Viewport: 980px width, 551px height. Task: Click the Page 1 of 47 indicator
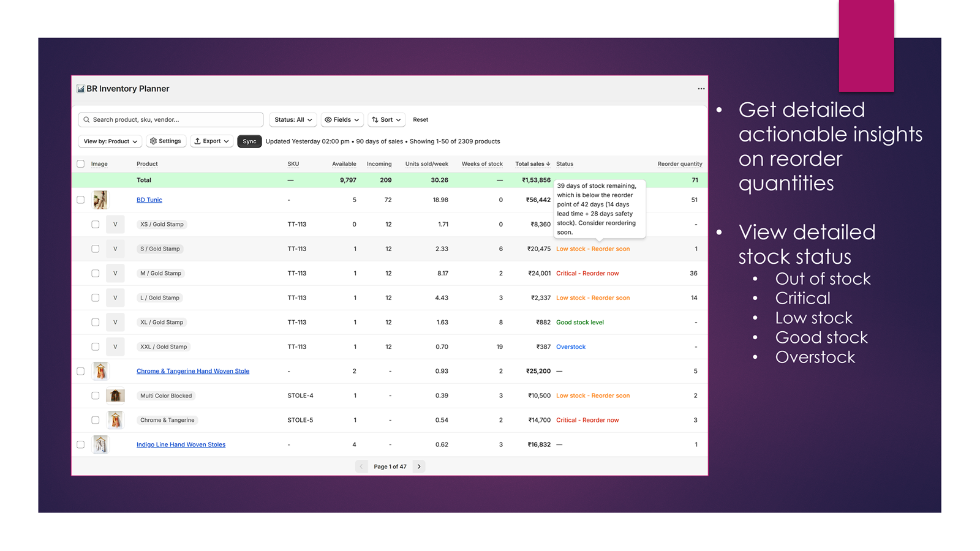coord(390,467)
